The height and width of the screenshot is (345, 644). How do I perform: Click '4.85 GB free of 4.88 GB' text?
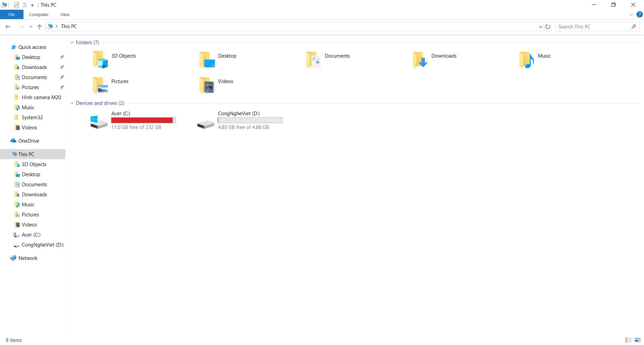coord(243,127)
